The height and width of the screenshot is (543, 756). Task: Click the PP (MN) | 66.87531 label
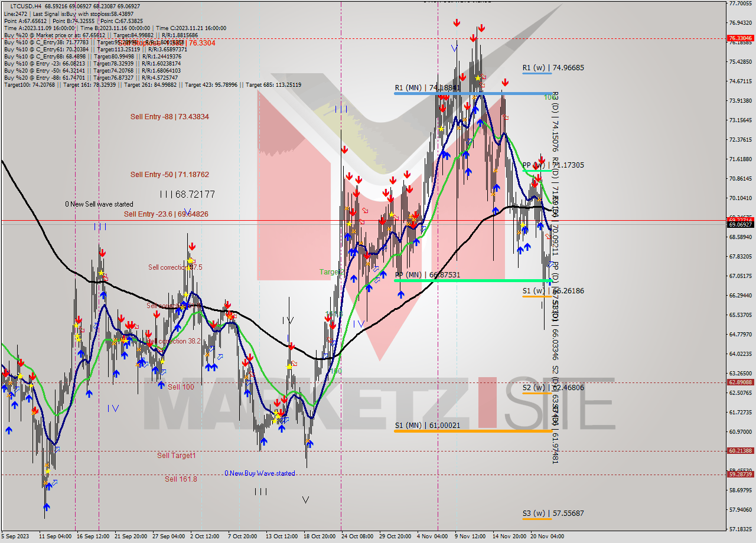428,275
